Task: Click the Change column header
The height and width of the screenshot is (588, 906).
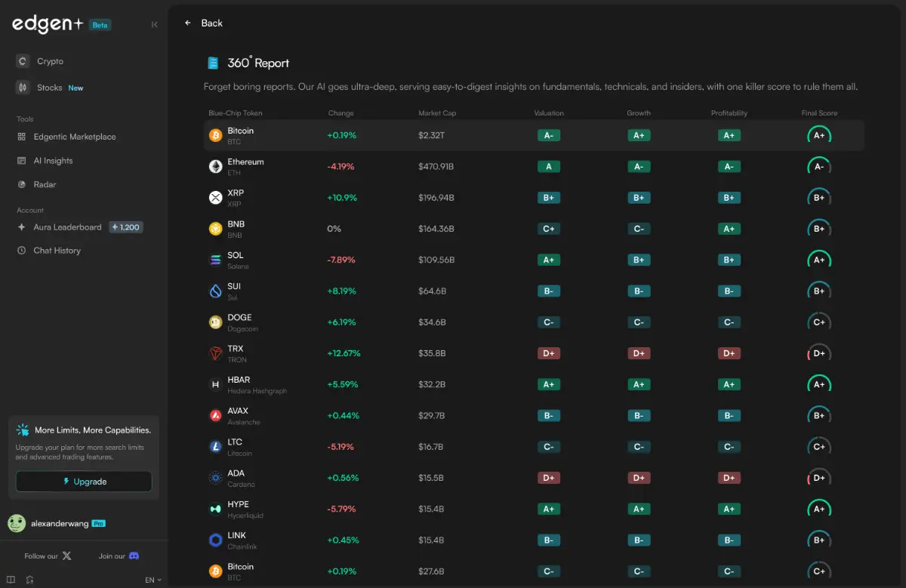Action: pos(341,113)
